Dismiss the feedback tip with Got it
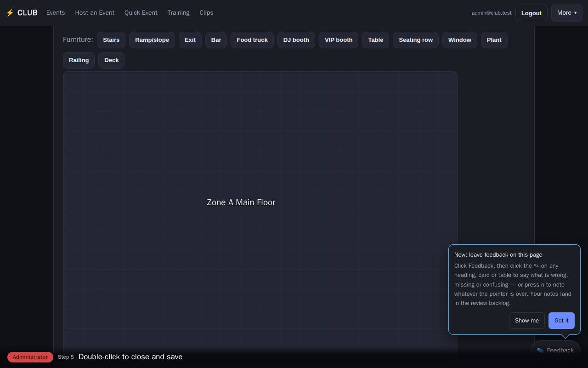The height and width of the screenshot is (368, 588). click(x=561, y=321)
